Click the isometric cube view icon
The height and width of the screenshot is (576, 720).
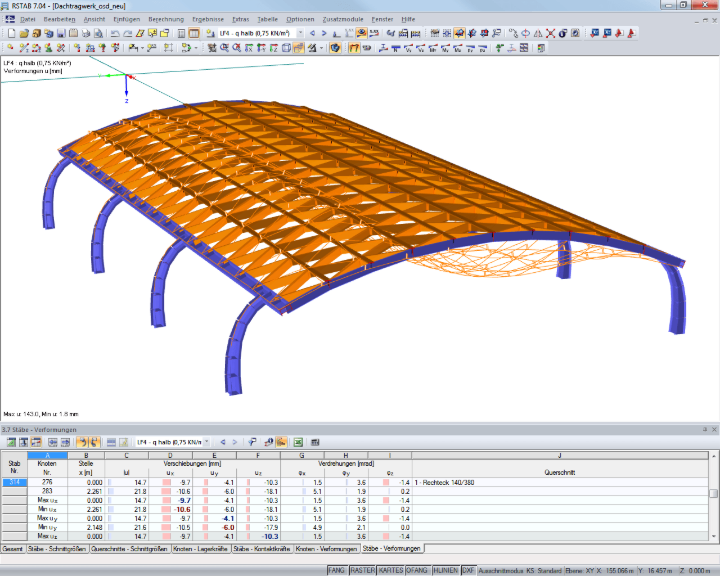point(286,48)
